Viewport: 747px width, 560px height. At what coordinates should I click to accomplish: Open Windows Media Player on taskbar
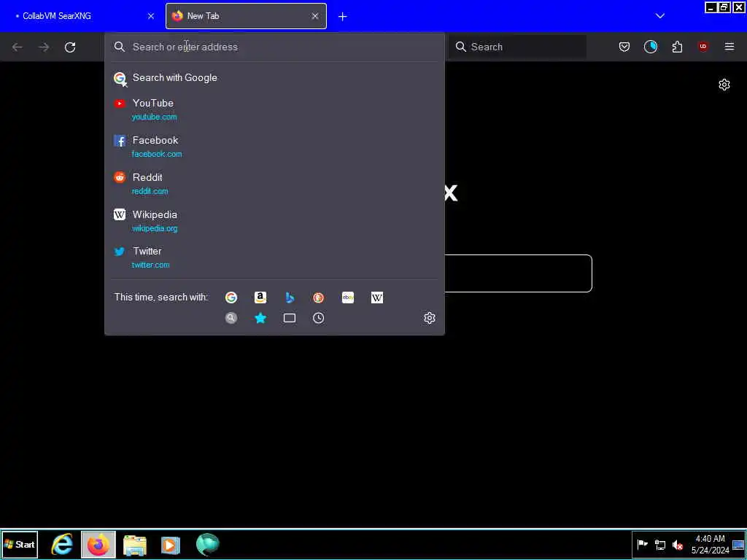(171, 545)
